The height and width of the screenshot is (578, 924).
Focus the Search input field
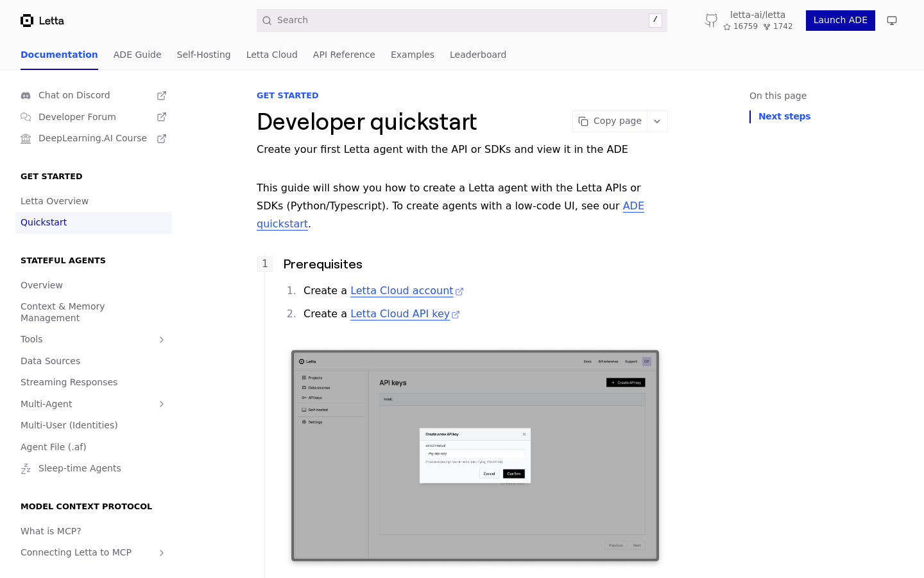462,21
